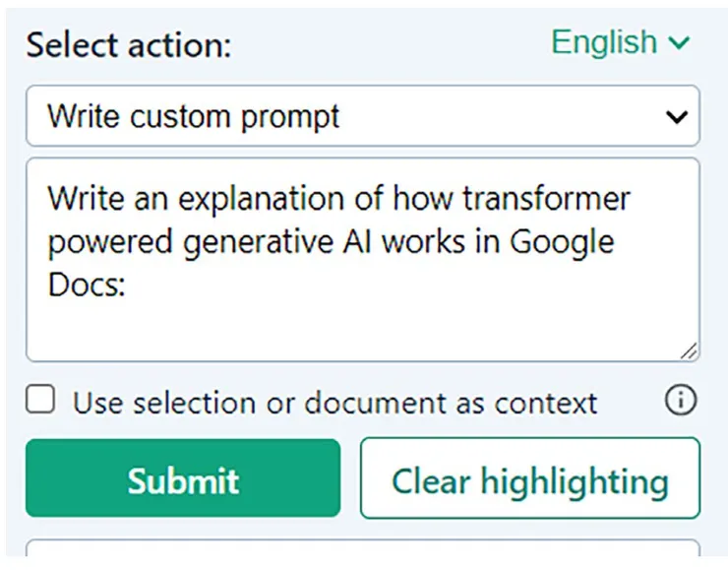Viewport: 728px width, 570px height.
Task: Click the partially visible box below Submit
Action: click(x=362, y=552)
